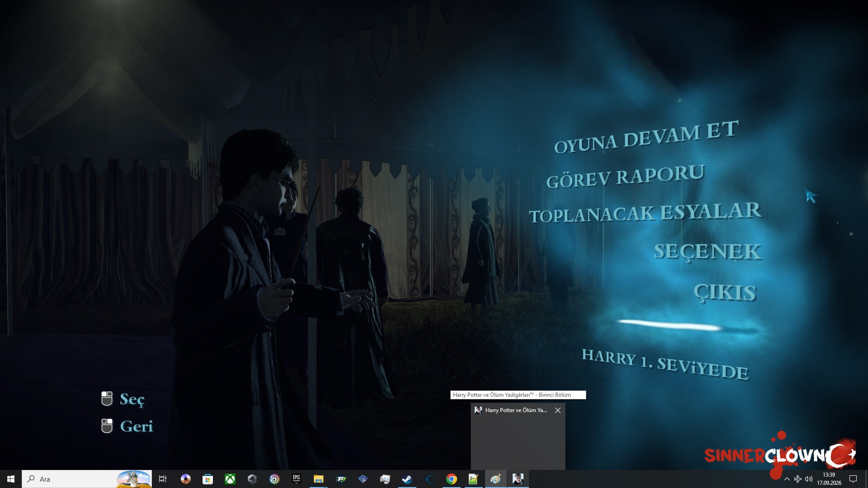Open the green notepad app icon
The image size is (868, 488).
point(473,479)
